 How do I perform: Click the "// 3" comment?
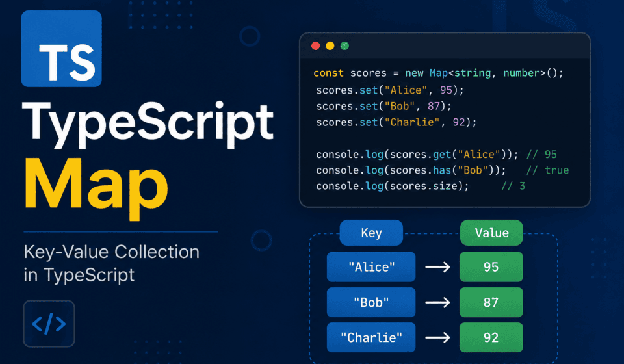(513, 186)
